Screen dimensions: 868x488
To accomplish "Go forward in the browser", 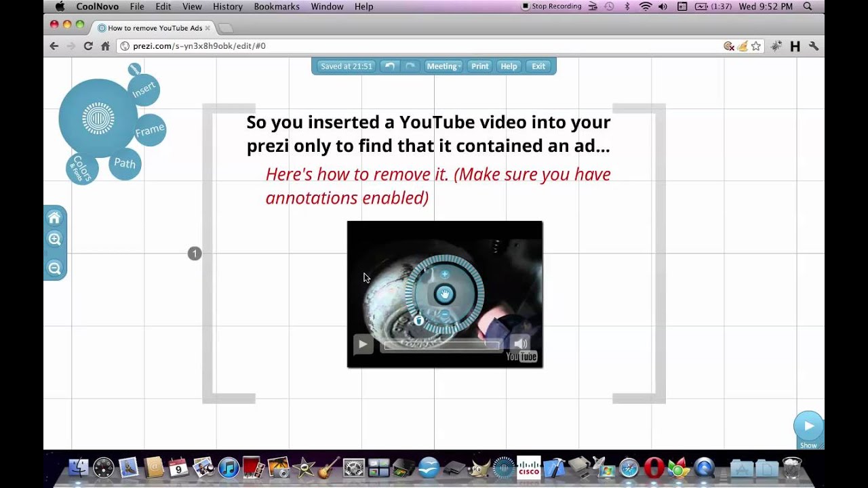I will (71, 46).
